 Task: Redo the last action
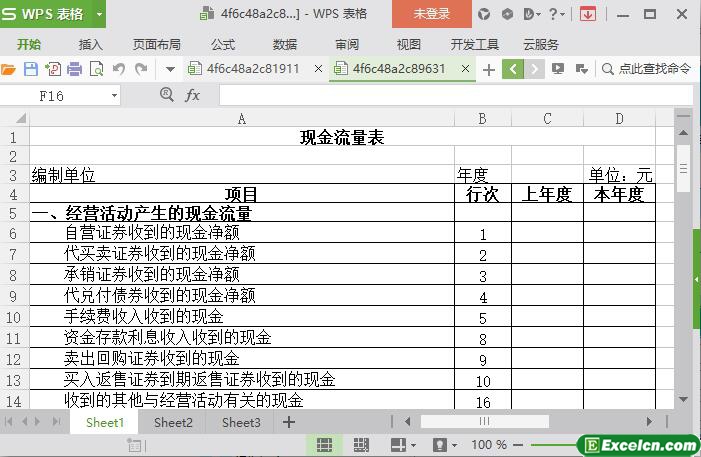point(141,69)
